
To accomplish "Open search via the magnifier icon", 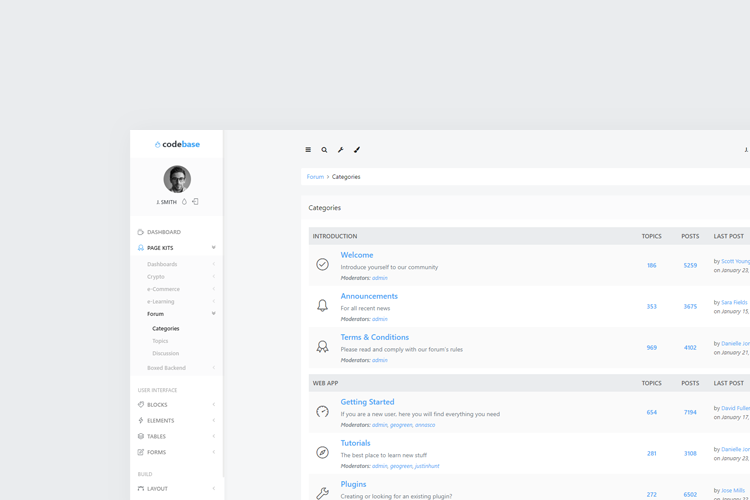I will click(x=324, y=150).
